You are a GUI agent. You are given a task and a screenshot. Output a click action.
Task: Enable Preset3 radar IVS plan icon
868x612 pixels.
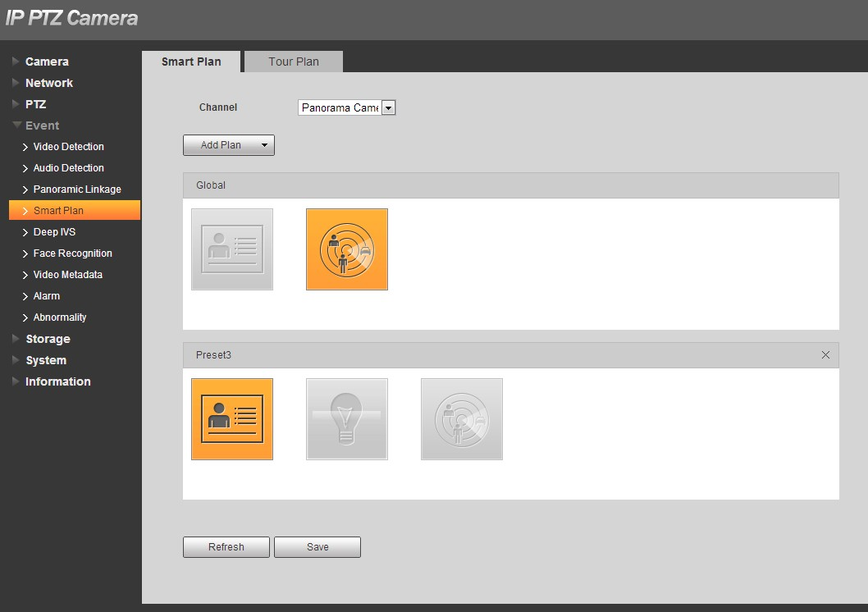coord(462,419)
